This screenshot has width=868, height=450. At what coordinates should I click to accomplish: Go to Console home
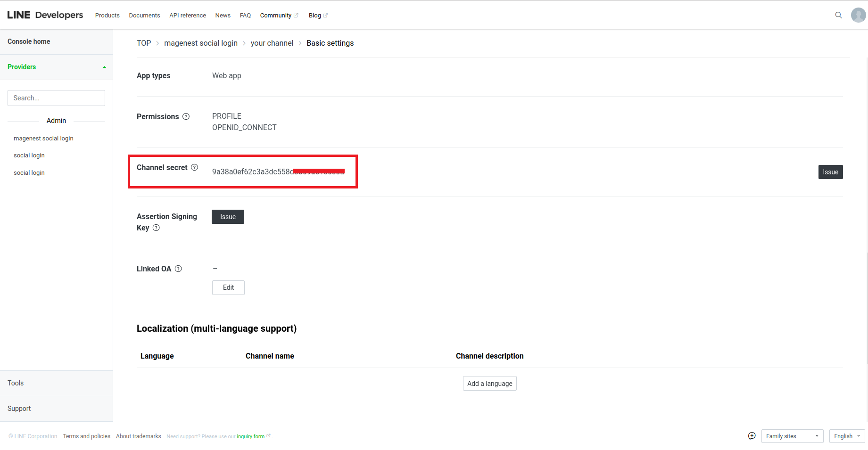pos(29,41)
